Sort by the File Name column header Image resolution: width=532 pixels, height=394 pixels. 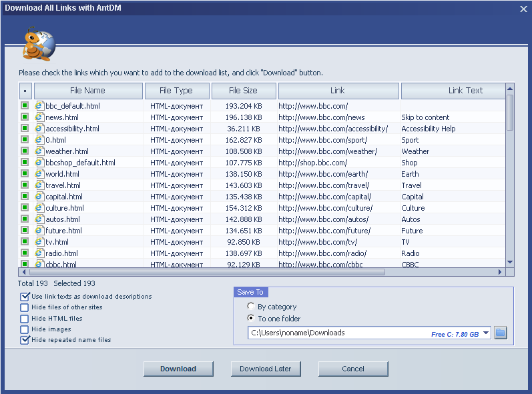point(88,91)
